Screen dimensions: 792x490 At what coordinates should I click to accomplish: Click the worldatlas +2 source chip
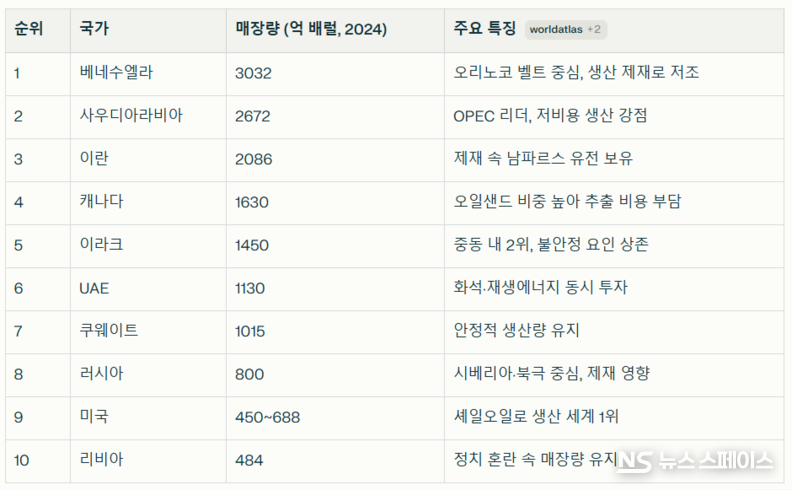click(565, 29)
